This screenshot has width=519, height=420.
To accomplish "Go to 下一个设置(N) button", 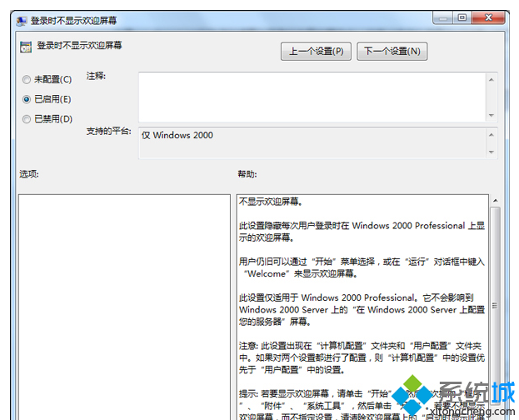I will (x=392, y=52).
